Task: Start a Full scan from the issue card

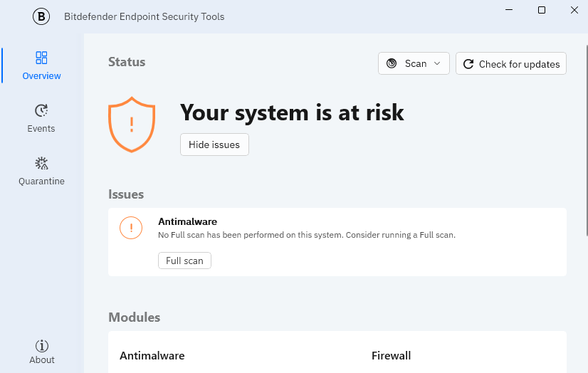Action: coord(184,261)
